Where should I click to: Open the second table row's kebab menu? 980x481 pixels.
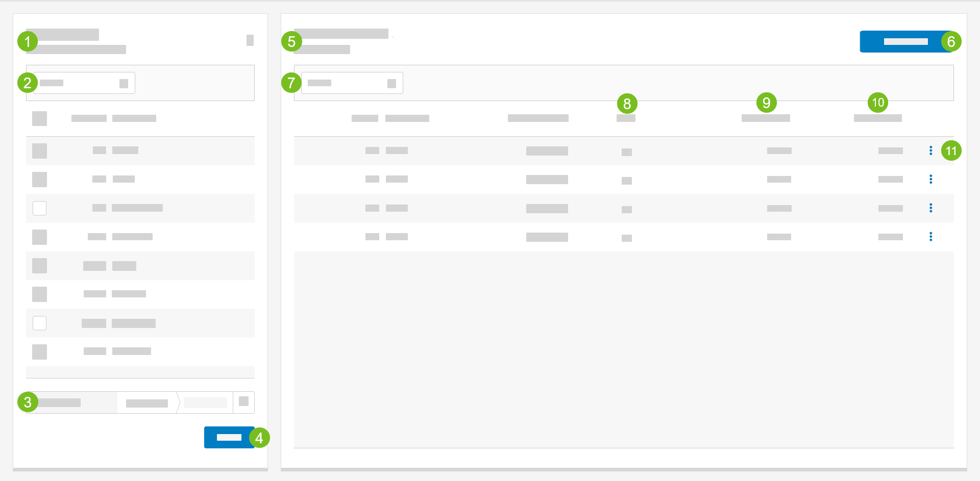(x=931, y=179)
